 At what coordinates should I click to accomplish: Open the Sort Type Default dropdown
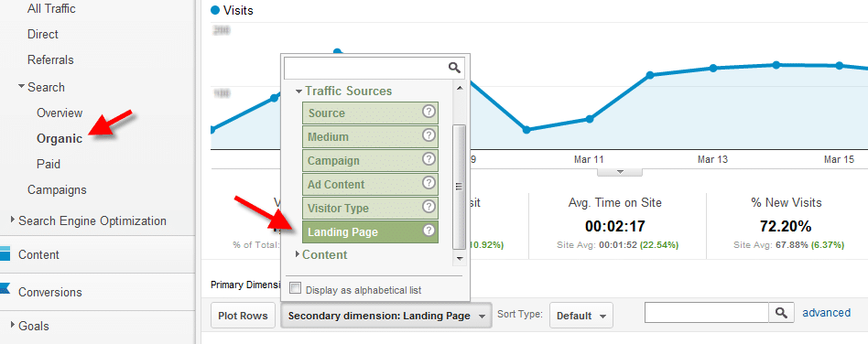coord(581,316)
